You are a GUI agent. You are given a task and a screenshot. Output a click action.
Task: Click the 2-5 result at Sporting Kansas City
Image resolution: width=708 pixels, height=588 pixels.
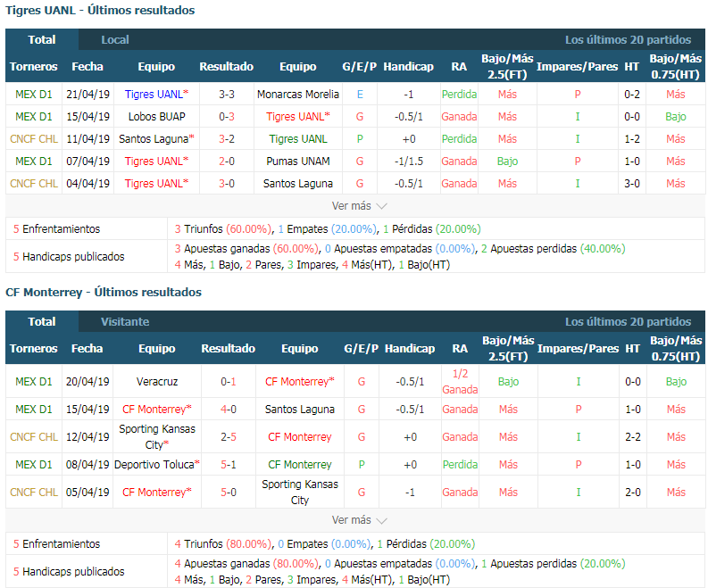pyautogui.click(x=229, y=437)
